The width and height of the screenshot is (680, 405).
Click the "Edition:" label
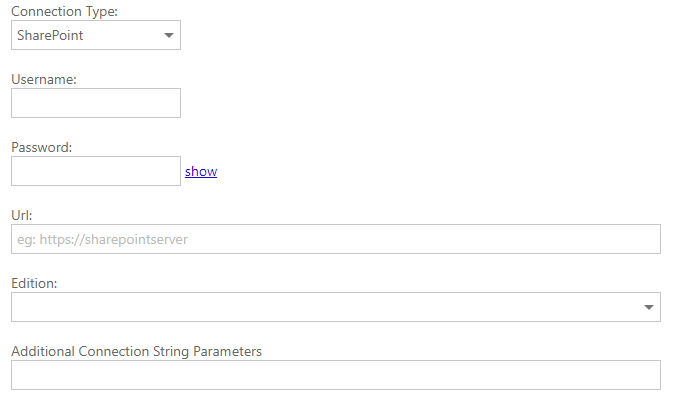coord(34,283)
